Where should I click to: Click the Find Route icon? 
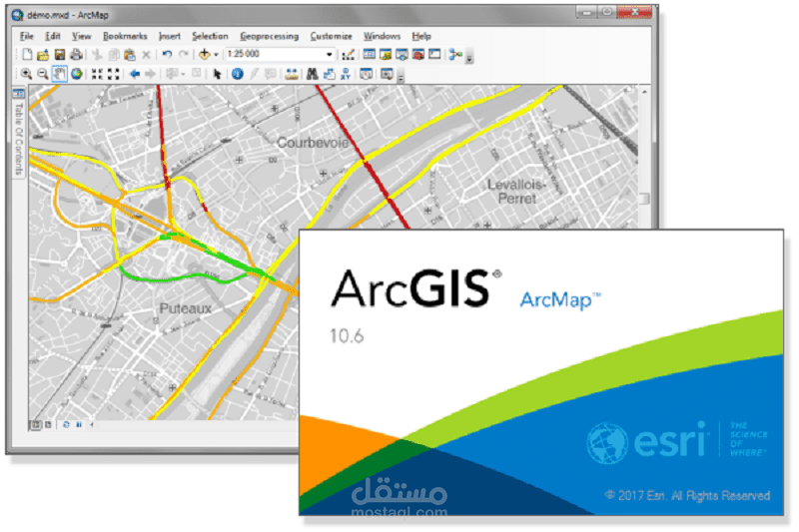click(x=329, y=74)
